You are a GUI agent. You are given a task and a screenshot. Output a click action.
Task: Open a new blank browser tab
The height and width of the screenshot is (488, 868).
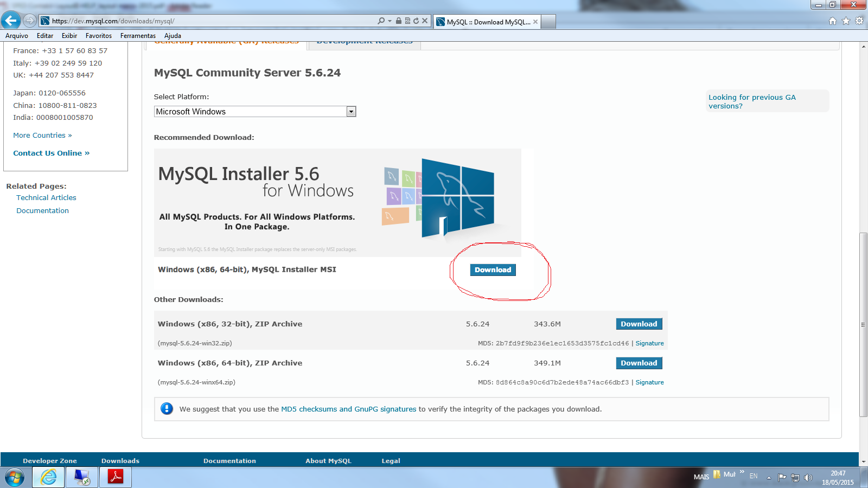[x=548, y=22]
